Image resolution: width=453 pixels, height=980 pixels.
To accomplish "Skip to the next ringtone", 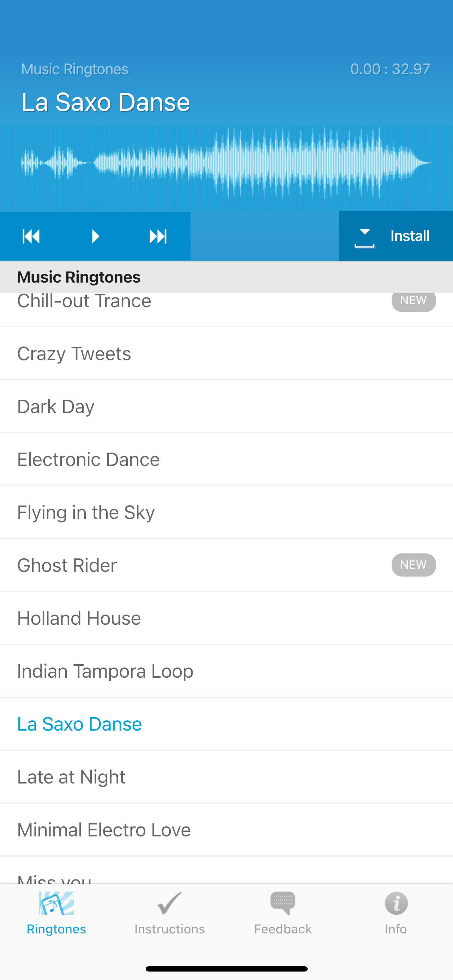I will pos(158,236).
